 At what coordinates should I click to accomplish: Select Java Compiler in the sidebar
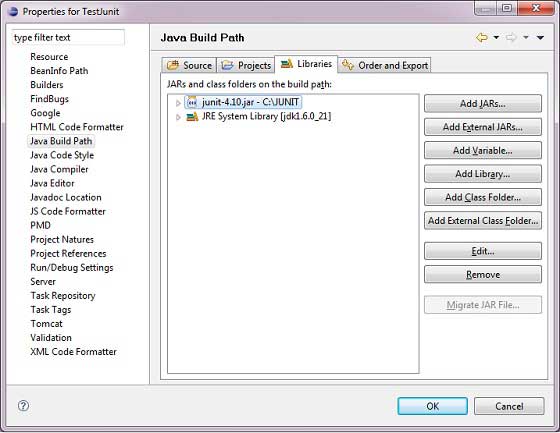coord(59,169)
